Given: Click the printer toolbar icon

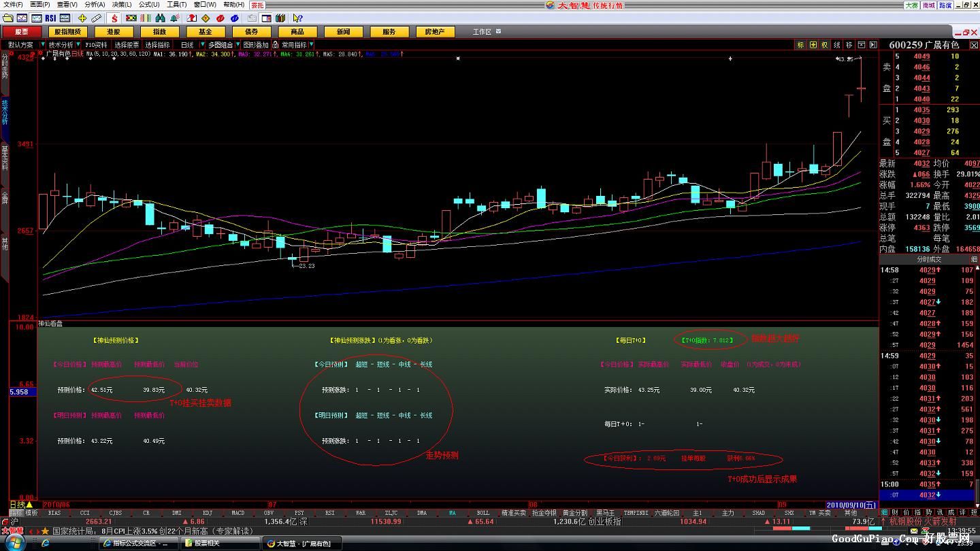Looking at the screenshot, I should coord(252,18).
